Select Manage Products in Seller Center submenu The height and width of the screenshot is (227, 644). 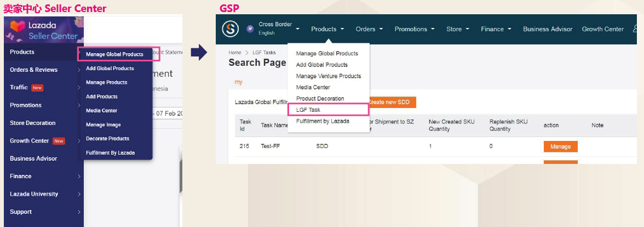point(106,82)
